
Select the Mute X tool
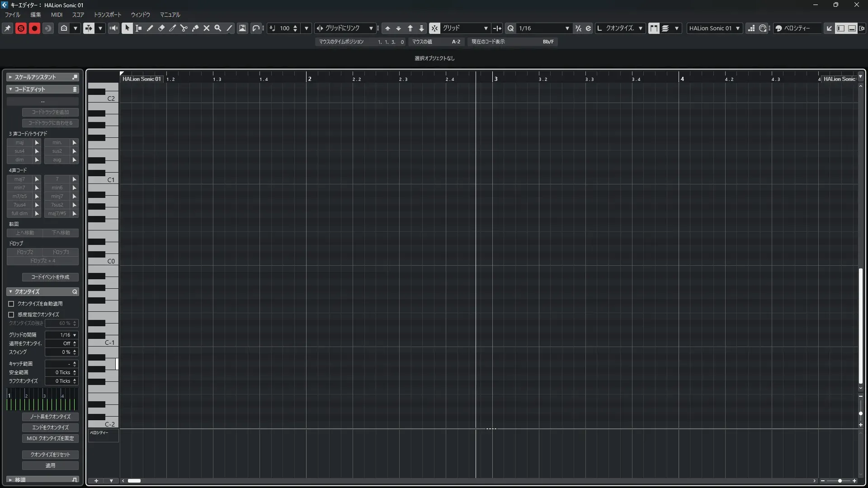point(206,28)
